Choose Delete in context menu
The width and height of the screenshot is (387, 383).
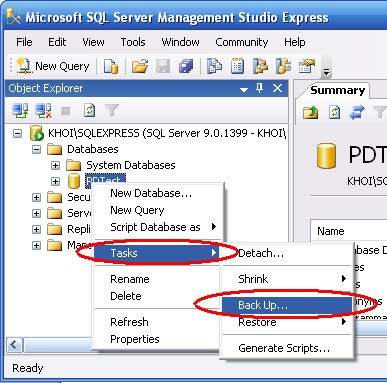click(x=157, y=296)
